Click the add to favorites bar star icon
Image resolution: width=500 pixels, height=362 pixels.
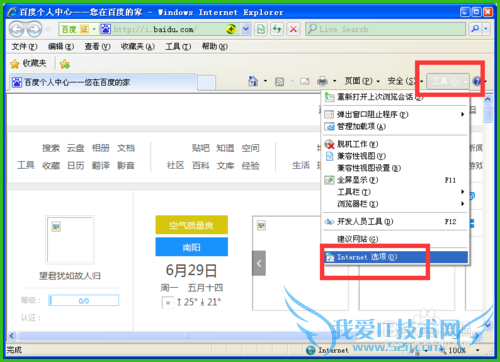[x=65, y=64]
